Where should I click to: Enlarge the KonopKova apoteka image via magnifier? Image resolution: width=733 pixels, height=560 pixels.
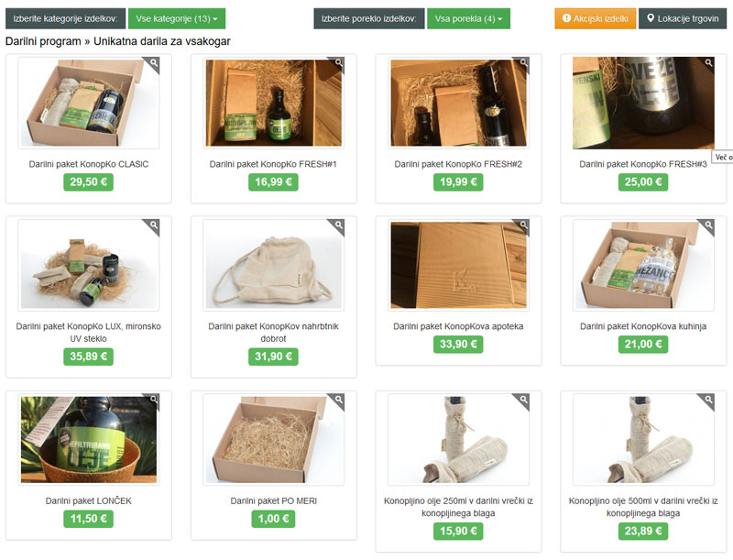[x=523, y=225]
